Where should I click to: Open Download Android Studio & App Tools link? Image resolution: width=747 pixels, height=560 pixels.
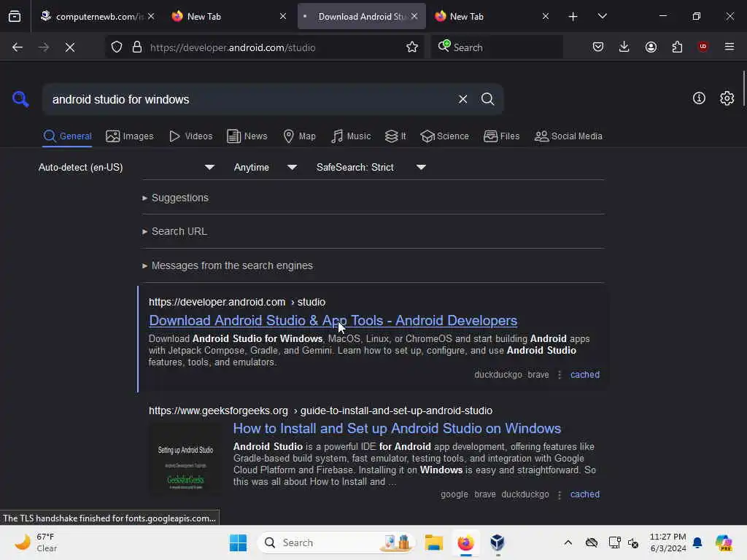coord(333,321)
